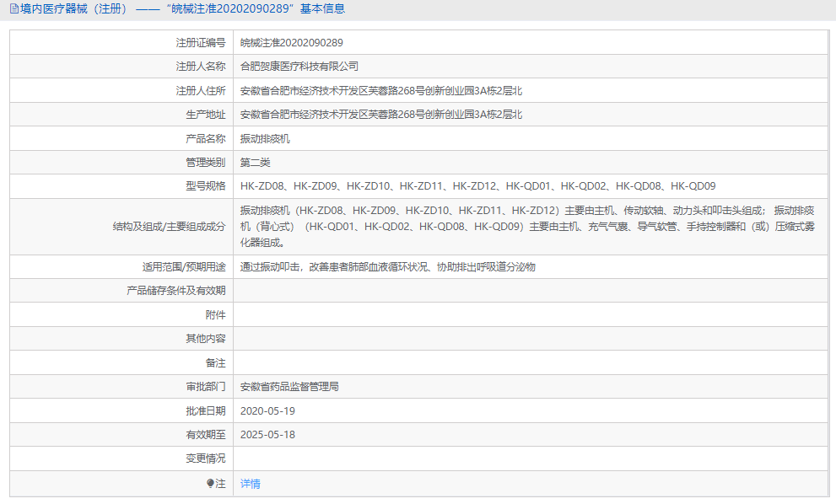Image resolution: width=836 pixels, height=504 pixels.
Task: Click the 其他内容 label
Action: point(205,338)
